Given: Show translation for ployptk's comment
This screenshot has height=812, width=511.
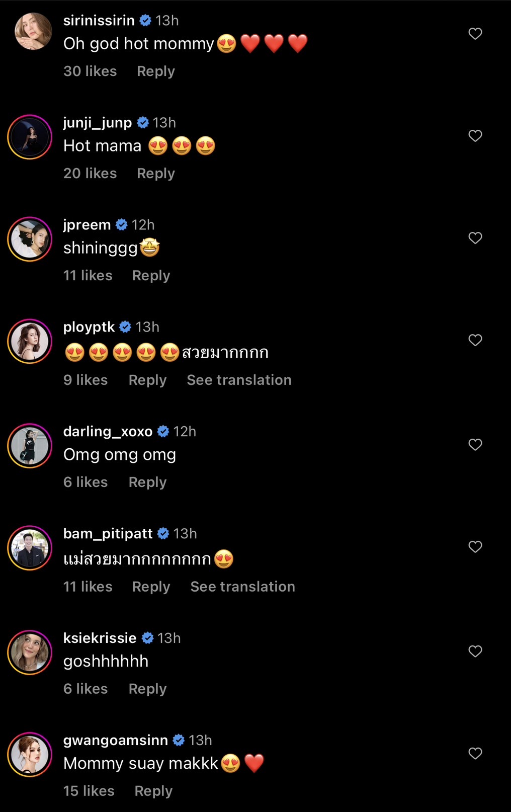Looking at the screenshot, I should pos(239,380).
